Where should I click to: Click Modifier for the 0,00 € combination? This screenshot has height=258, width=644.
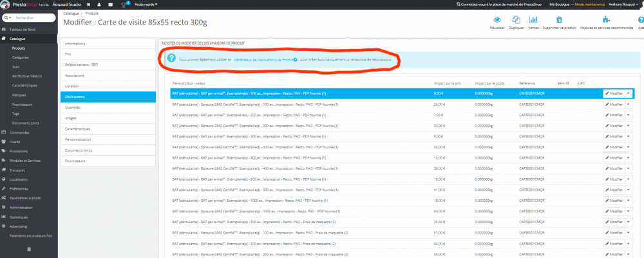point(614,94)
